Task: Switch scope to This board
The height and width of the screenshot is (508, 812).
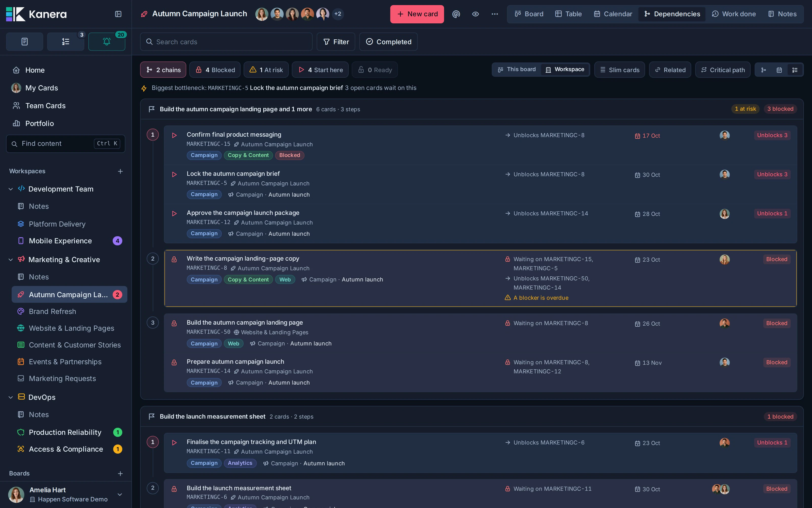Action: coord(517,70)
